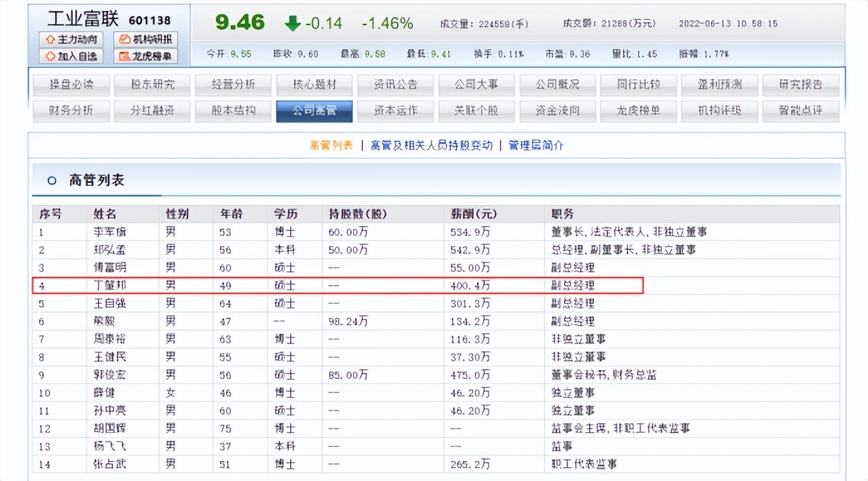Open 龙虎榜单 tab next to 机构评级
Image resolution: width=868 pixels, height=481 pixels.
click(639, 111)
